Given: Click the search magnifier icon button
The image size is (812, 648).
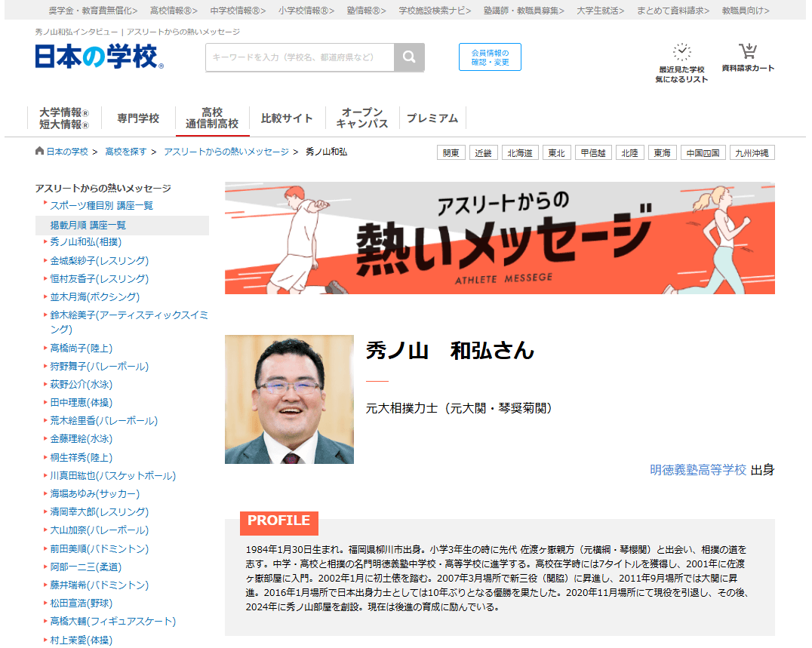Looking at the screenshot, I should pos(409,57).
